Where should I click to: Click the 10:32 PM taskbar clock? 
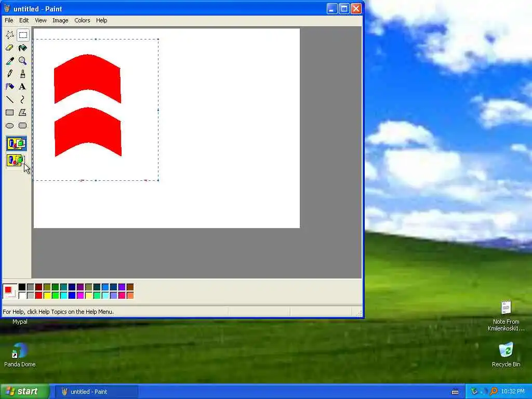513,392
